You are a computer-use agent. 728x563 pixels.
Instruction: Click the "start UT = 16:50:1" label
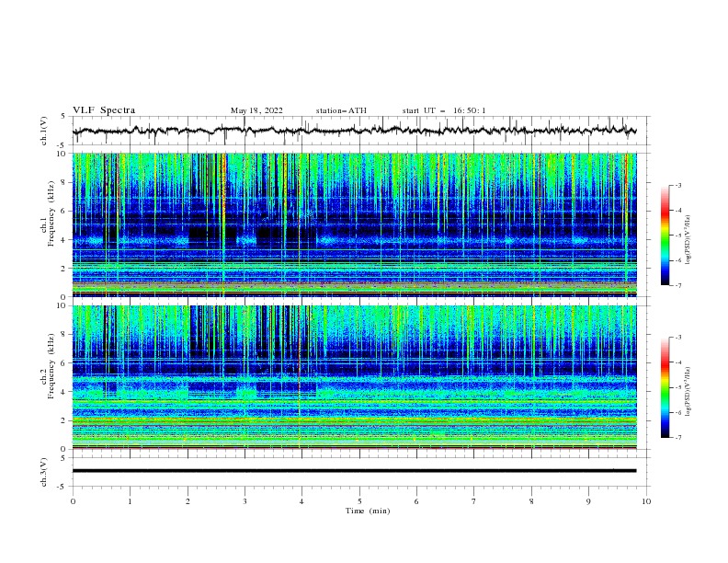click(x=444, y=110)
